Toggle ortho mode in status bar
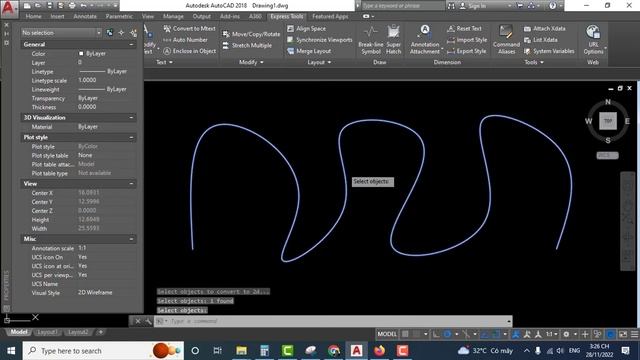This screenshot has width=640, height=360. tap(436, 334)
